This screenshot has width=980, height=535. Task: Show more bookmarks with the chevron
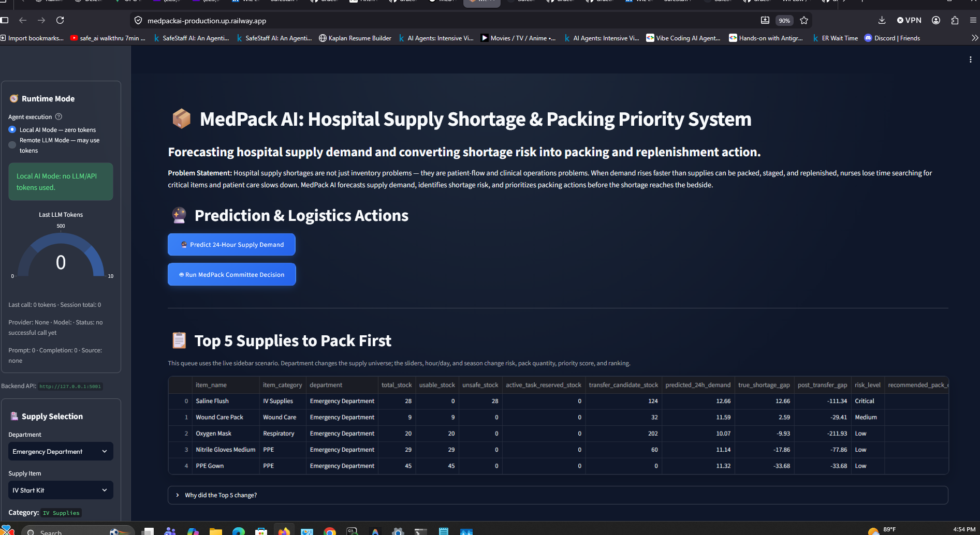[x=974, y=38]
